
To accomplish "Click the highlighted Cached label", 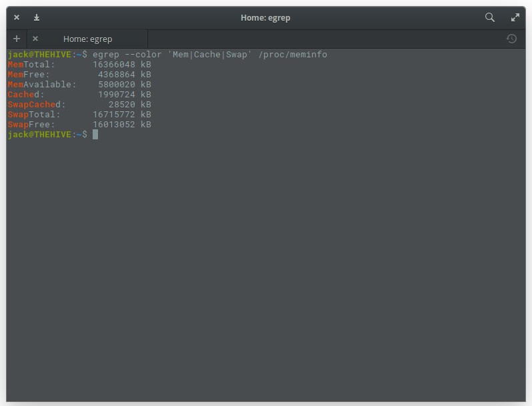I will (x=25, y=95).
